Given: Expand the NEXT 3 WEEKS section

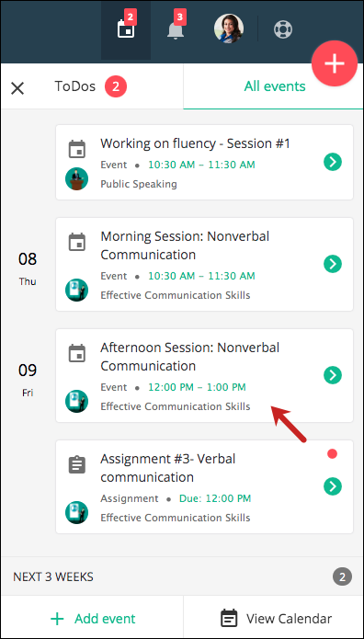Looking at the screenshot, I should [182, 576].
